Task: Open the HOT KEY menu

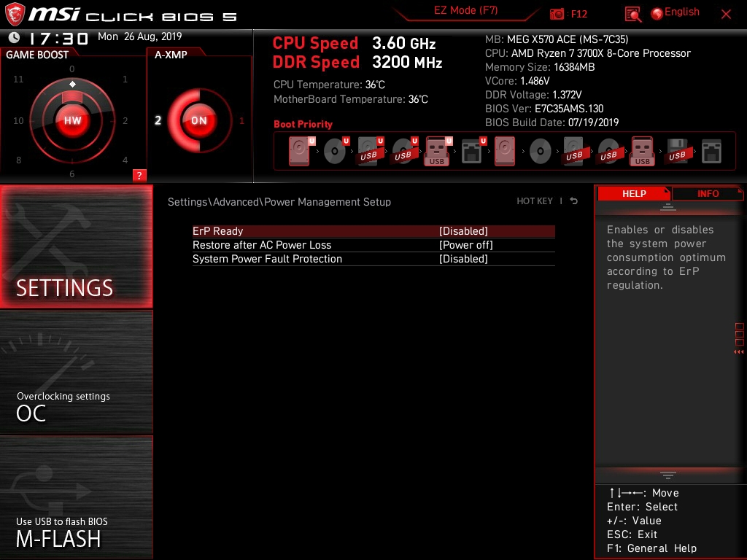Action: 535,201
